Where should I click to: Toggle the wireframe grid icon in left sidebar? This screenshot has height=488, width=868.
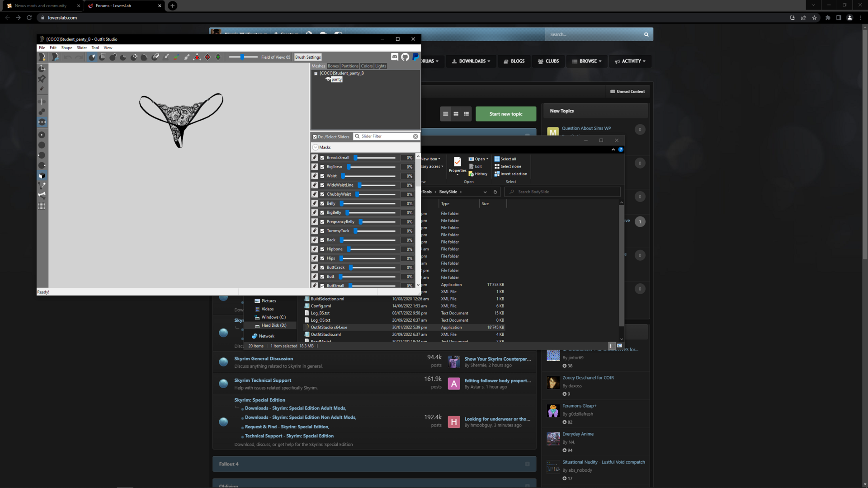tap(42, 206)
